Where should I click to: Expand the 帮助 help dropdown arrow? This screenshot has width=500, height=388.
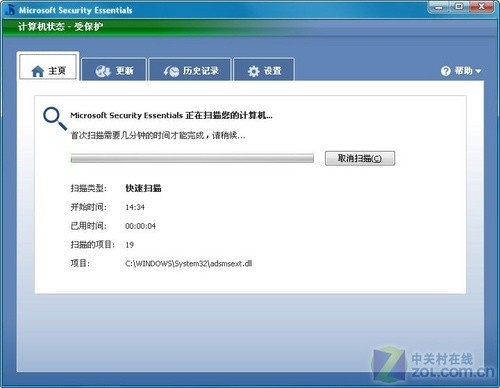(478, 71)
